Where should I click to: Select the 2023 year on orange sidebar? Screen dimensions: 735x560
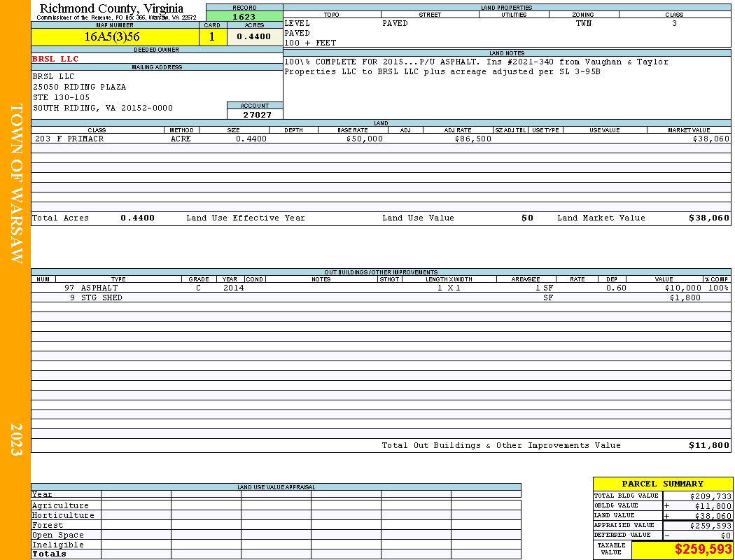[x=16, y=440]
